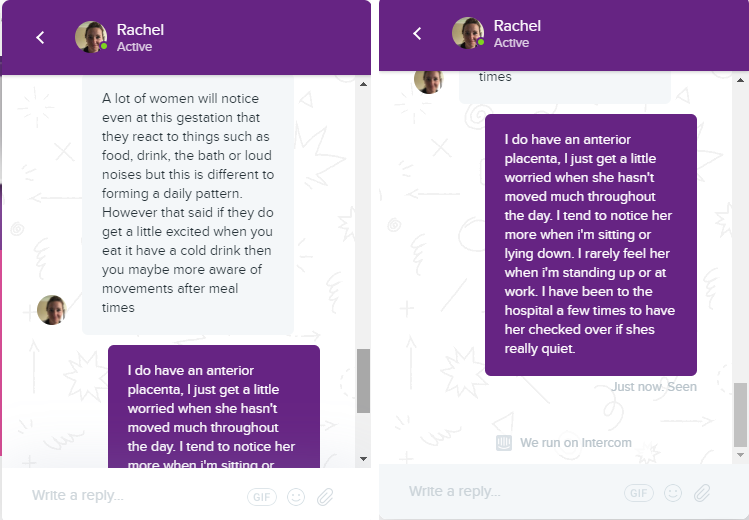749x520 pixels.
Task: Click the right chat scrollbar thumb
Action: (x=740, y=413)
